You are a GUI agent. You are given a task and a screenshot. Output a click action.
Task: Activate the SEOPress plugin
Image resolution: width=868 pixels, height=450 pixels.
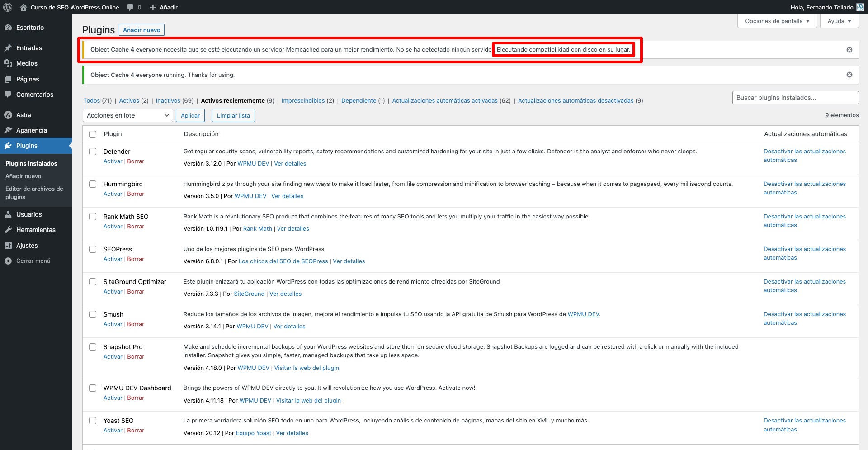coord(112,259)
